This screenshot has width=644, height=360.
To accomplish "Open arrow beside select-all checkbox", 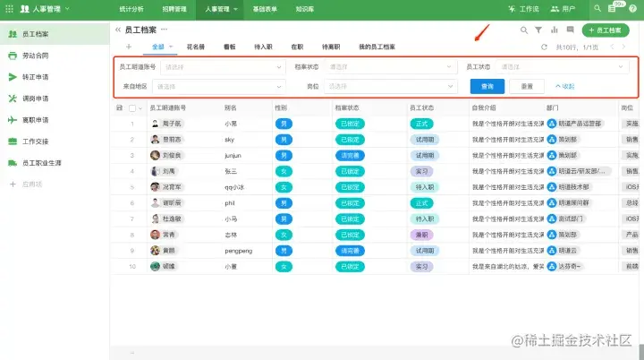I will tap(140, 108).
